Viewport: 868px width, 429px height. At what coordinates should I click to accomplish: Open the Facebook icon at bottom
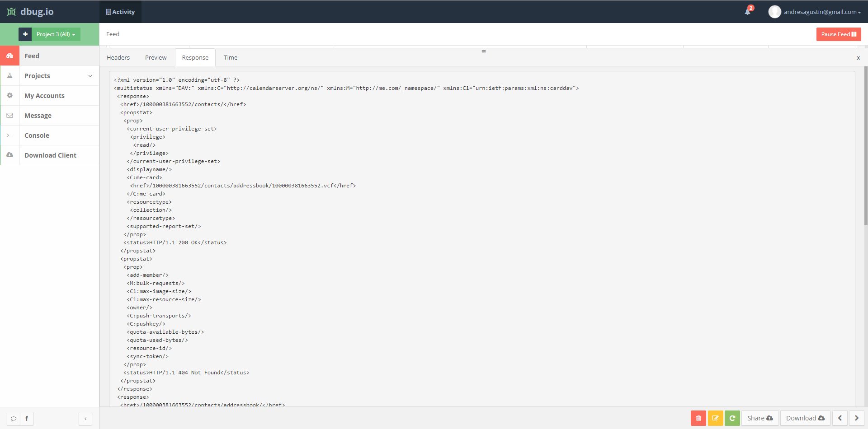click(x=27, y=419)
